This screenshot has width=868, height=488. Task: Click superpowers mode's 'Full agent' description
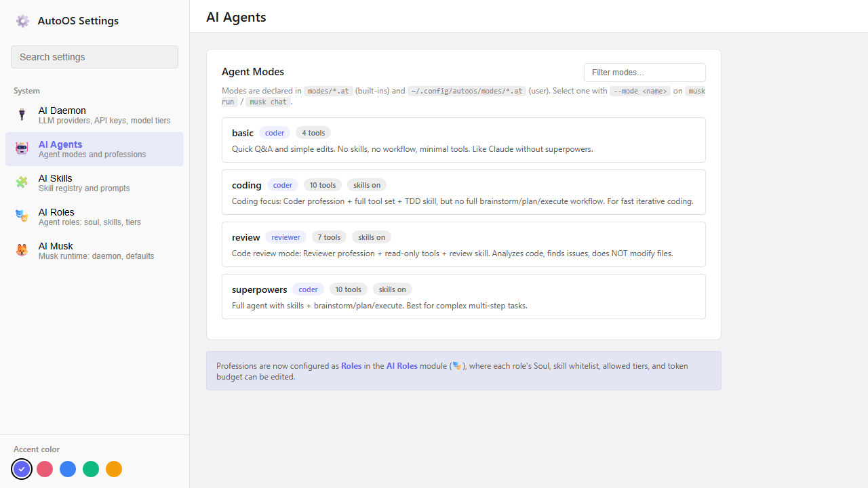pos(380,306)
